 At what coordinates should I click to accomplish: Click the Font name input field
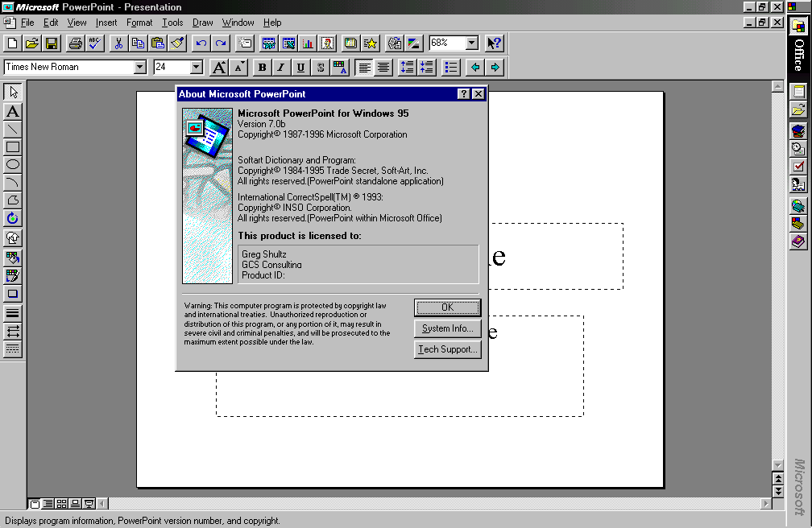pos(69,68)
